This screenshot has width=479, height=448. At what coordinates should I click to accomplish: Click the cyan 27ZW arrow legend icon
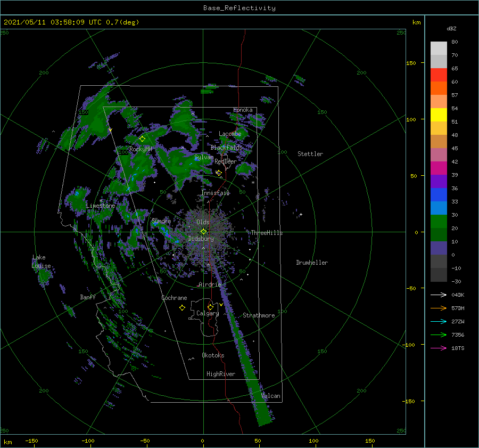point(439,321)
